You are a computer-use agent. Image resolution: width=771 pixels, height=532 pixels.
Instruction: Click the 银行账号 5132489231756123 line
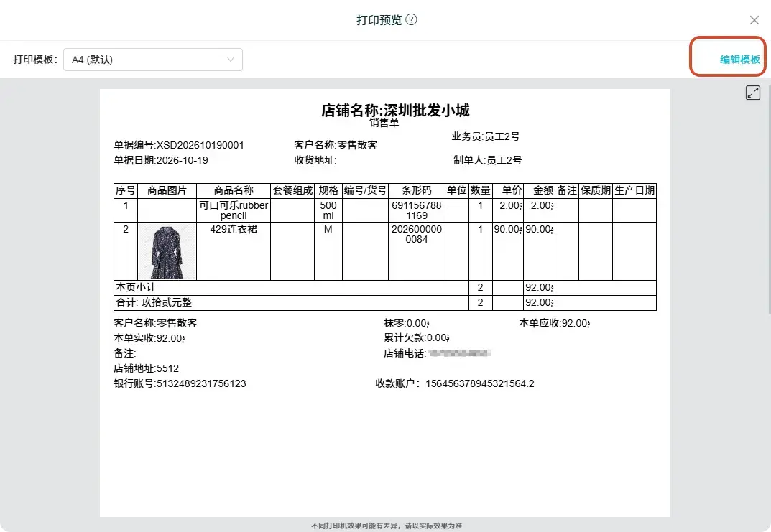pos(180,383)
